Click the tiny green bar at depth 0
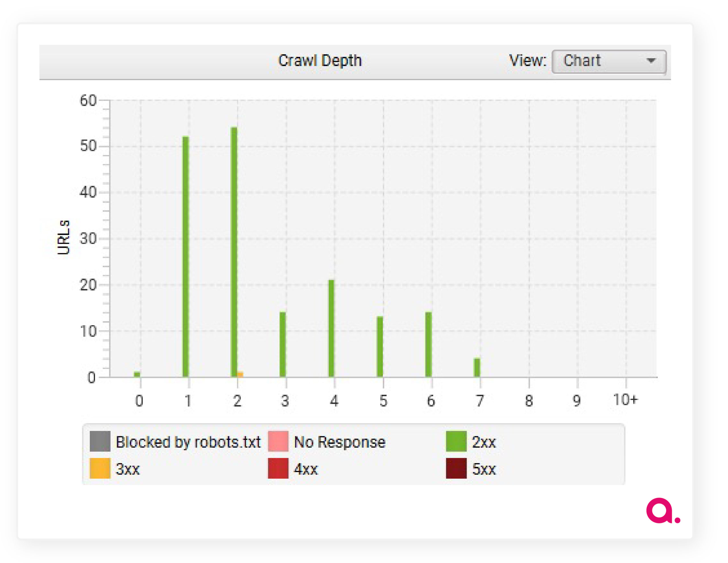 click(x=137, y=375)
